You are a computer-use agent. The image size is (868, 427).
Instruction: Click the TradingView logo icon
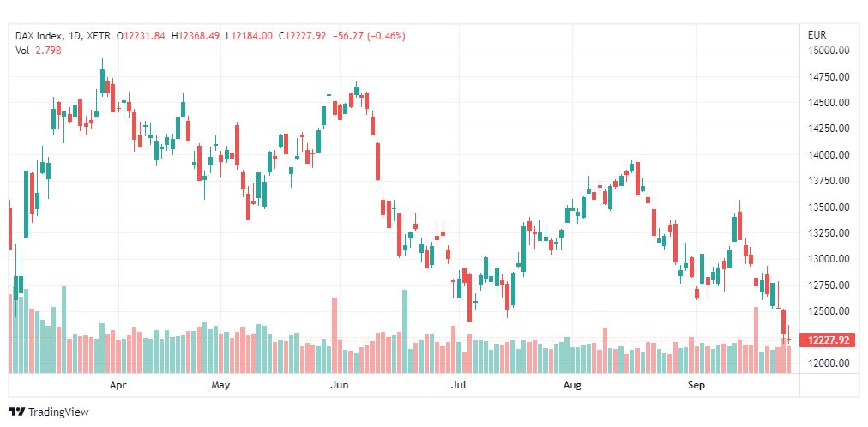click(16, 412)
